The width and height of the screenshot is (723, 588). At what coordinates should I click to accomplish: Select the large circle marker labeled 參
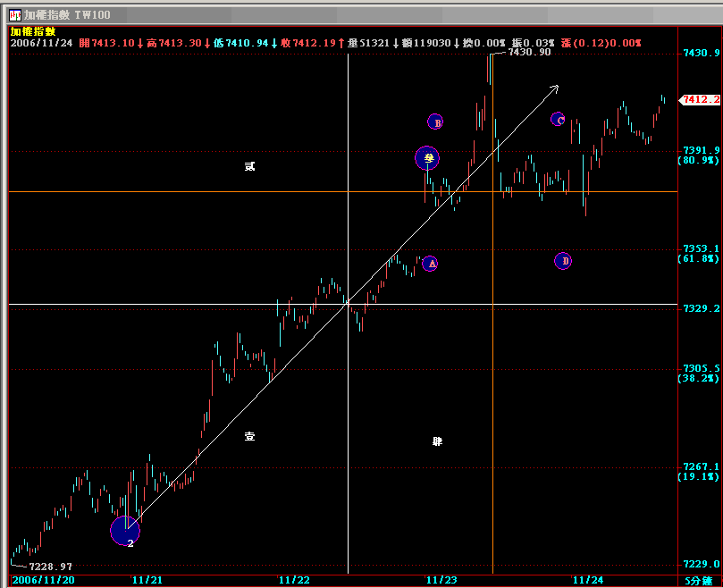428,158
